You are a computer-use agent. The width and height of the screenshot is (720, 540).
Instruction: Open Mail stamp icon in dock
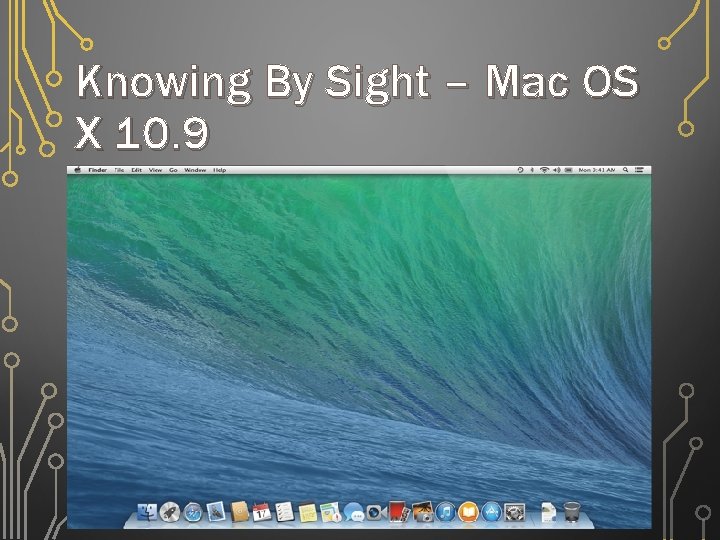tap(216, 512)
